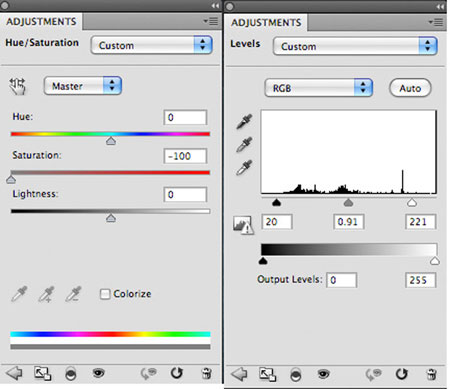Viewport: 450px width, 389px height.
Task: Open Hue/Saturation preset dropdown showing Custom
Action: pos(151,45)
